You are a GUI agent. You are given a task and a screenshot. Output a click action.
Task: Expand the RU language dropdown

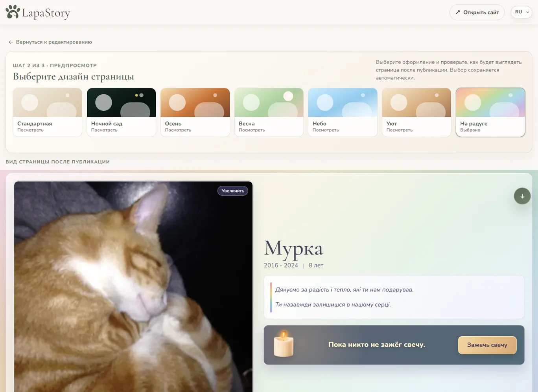pos(521,12)
